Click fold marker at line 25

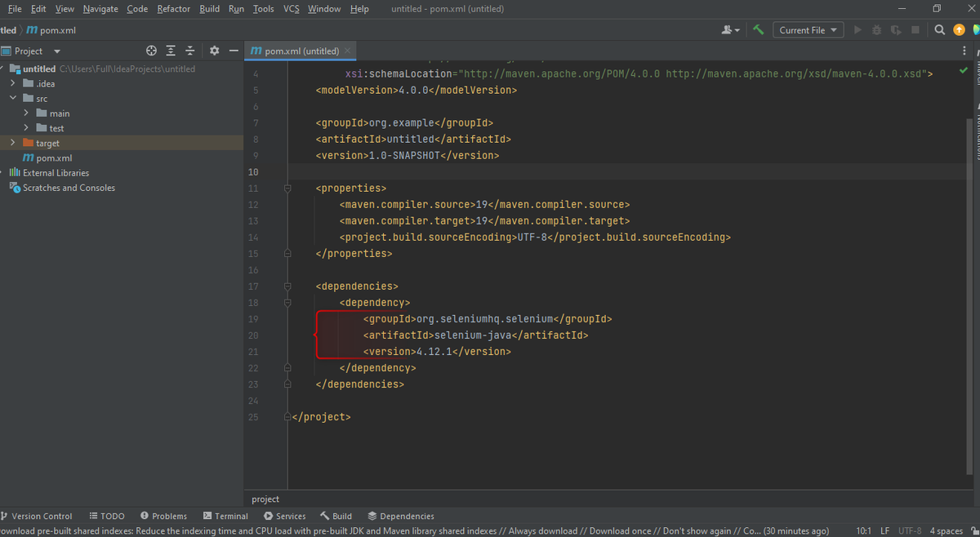tap(287, 417)
